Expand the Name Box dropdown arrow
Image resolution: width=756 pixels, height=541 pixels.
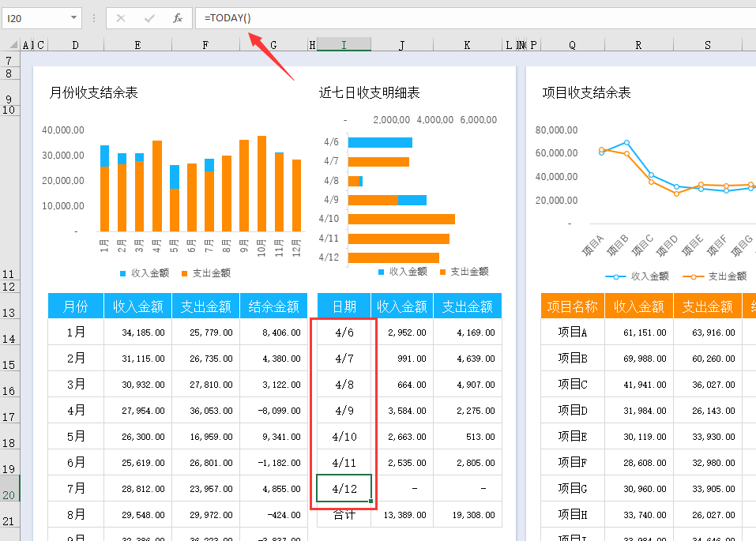pyautogui.click(x=73, y=18)
